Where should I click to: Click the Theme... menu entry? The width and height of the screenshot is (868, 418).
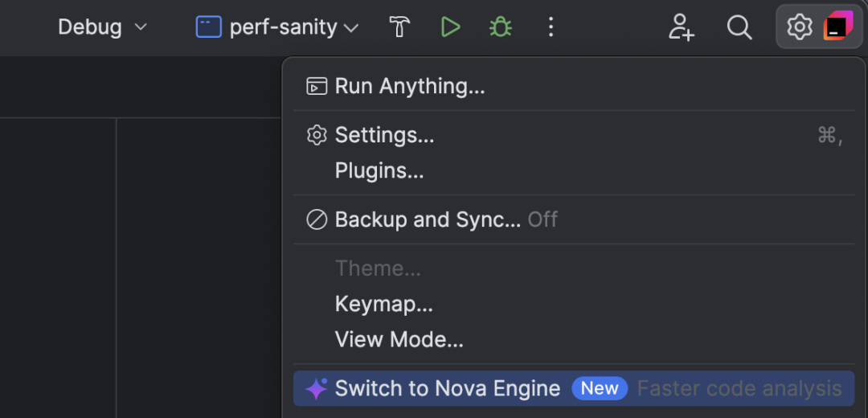tap(574, 268)
